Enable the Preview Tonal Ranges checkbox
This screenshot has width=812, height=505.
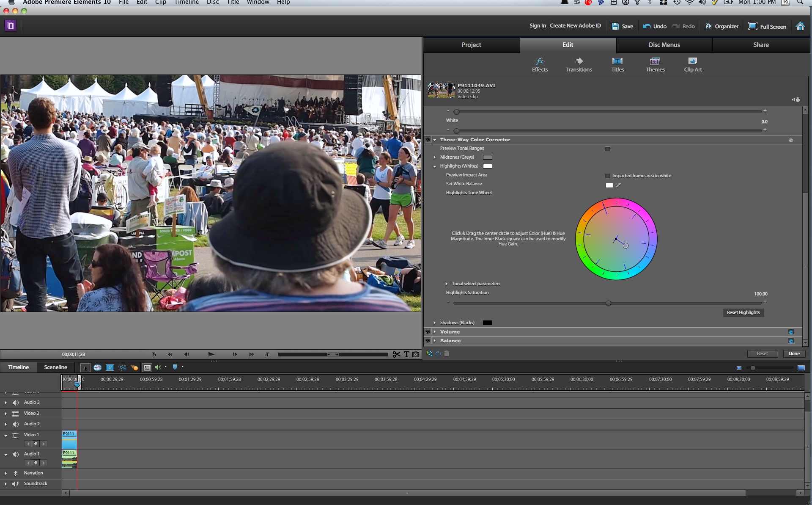point(607,149)
